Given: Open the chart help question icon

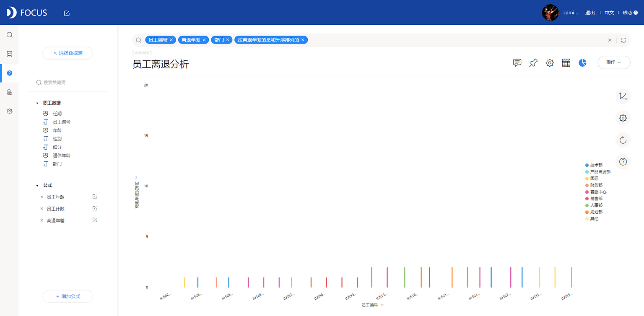Looking at the screenshot, I should click(623, 161).
